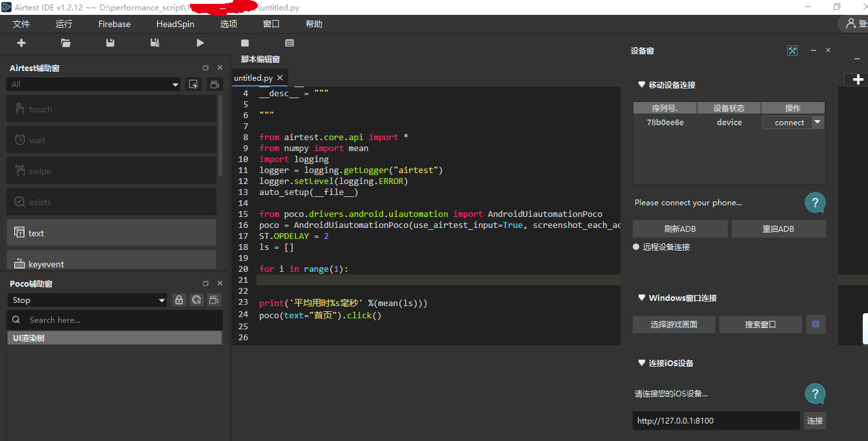Open the 选项 menu
Screen dimensions: 868x441
(229, 24)
